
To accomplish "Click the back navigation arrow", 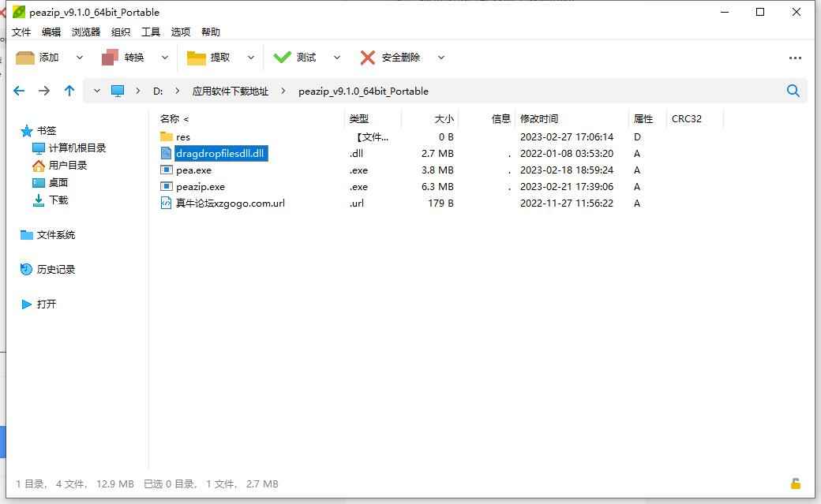I will 19,91.
